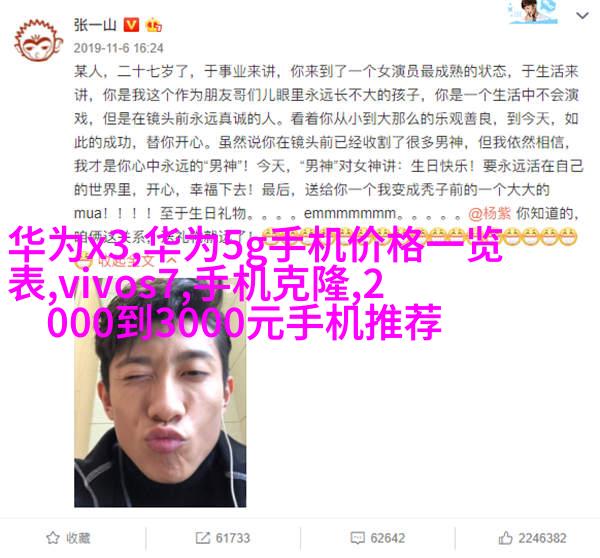Open the attached selfie photo

160,394
